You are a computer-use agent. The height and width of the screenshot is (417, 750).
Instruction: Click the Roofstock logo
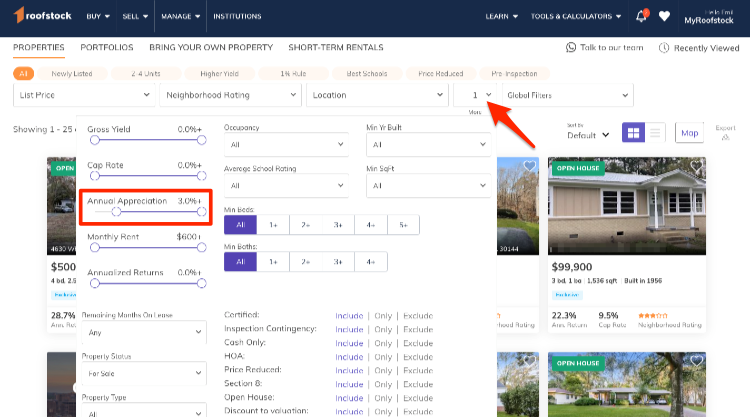[x=43, y=15]
